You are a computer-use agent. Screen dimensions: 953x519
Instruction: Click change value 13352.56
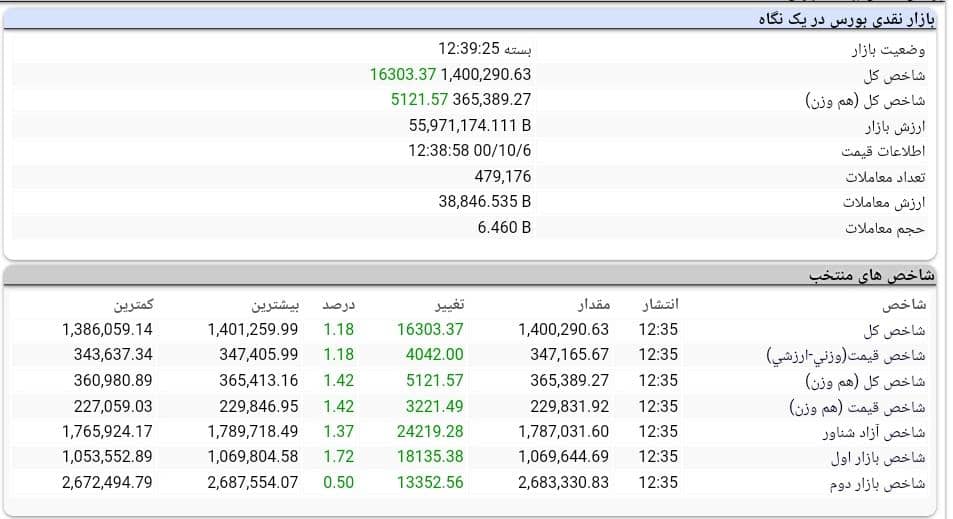click(x=430, y=483)
